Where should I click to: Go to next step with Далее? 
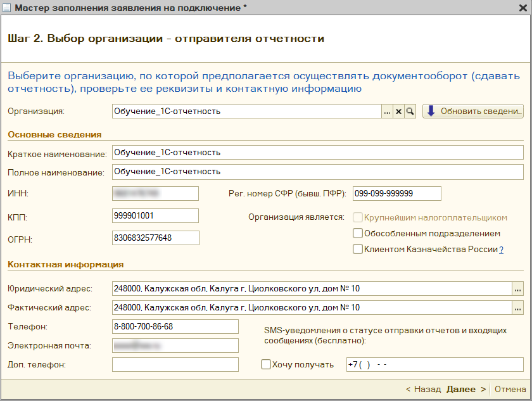coord(465,389)
